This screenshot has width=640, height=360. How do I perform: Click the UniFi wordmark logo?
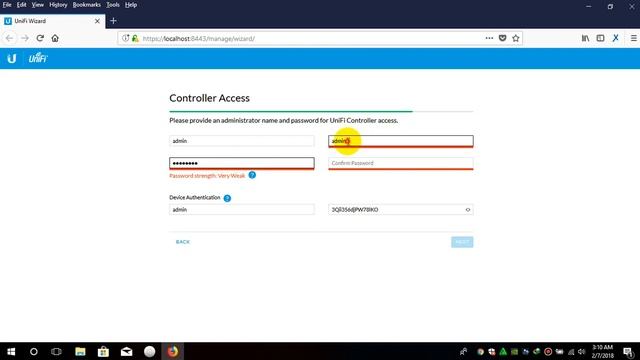click(x=38, y=58)
